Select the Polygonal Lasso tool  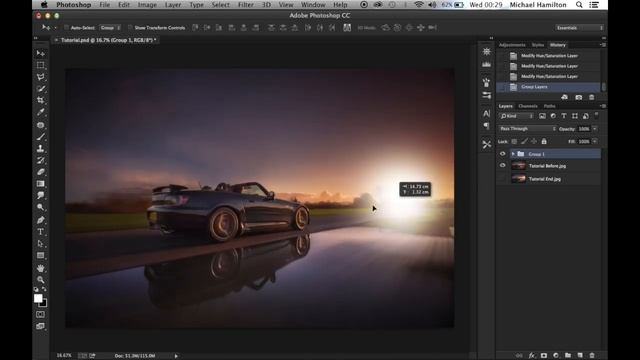point(40,77)
